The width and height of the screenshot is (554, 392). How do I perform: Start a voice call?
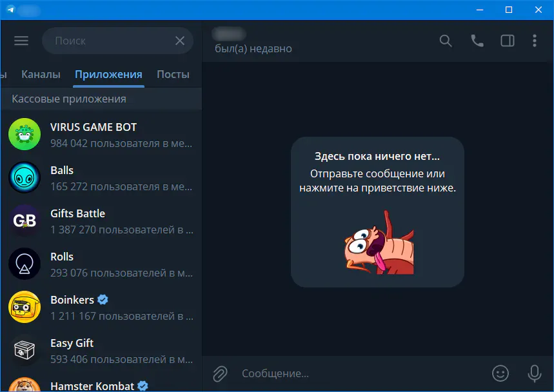tap(477, 41)
